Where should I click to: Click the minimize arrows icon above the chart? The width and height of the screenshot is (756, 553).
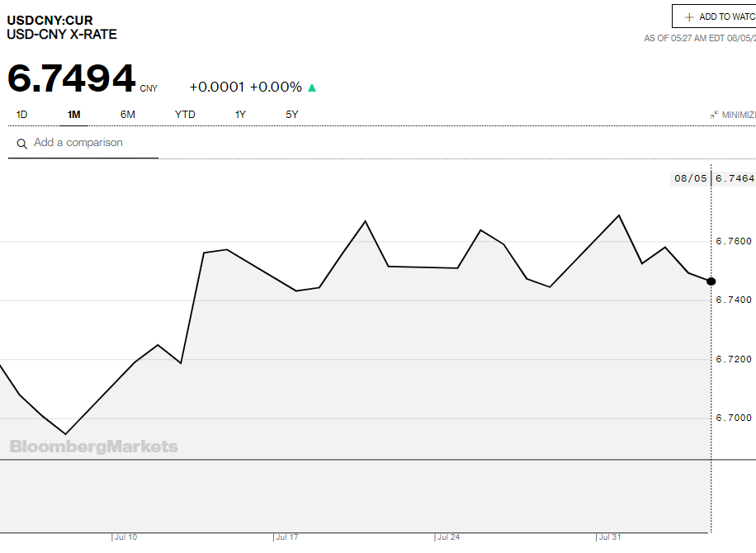click(x=713, y=115)
